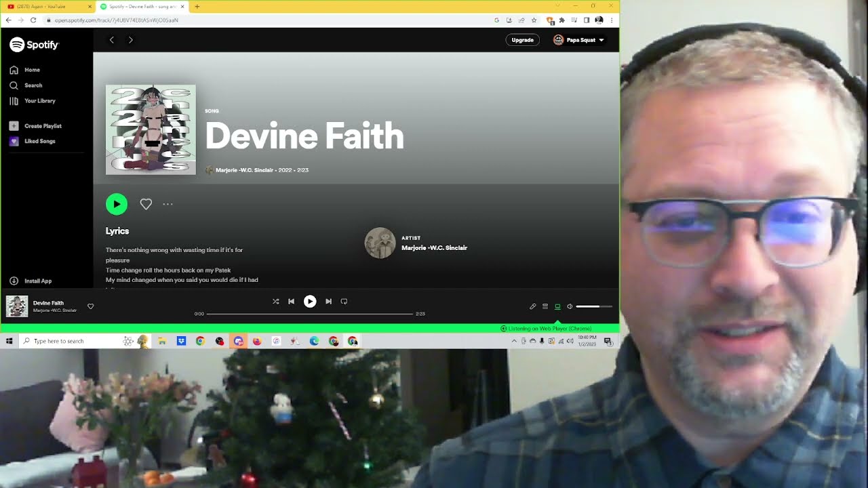Toggle shuffle in the player controls
Screen dimensions: 868x488
275,302
